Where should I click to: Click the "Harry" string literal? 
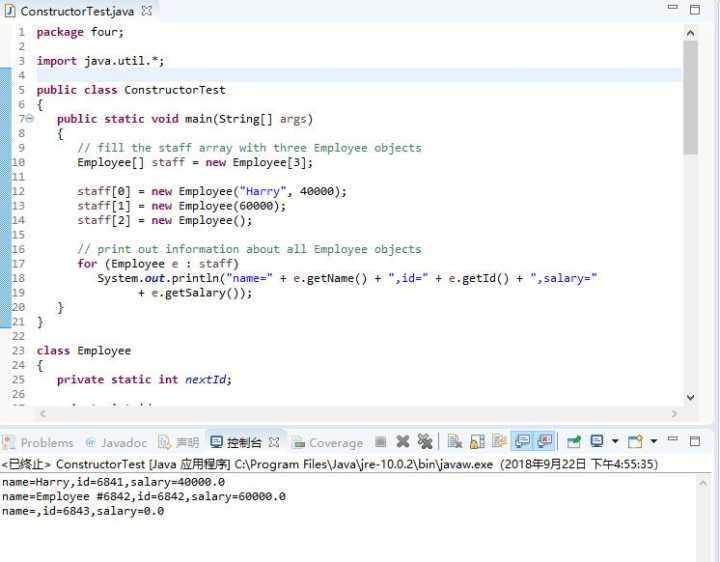263,191
